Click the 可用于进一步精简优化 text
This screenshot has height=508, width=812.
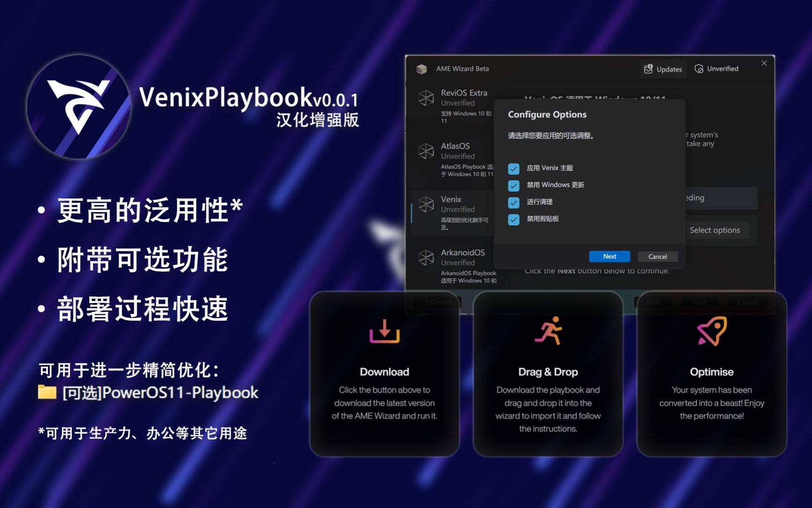click(129, 370)
